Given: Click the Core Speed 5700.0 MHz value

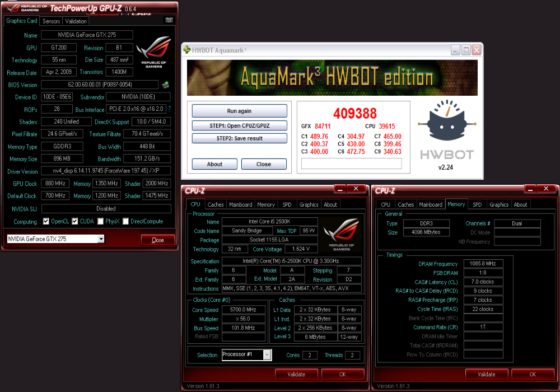Looking at the screenshot, I should (x=243, y=310).
